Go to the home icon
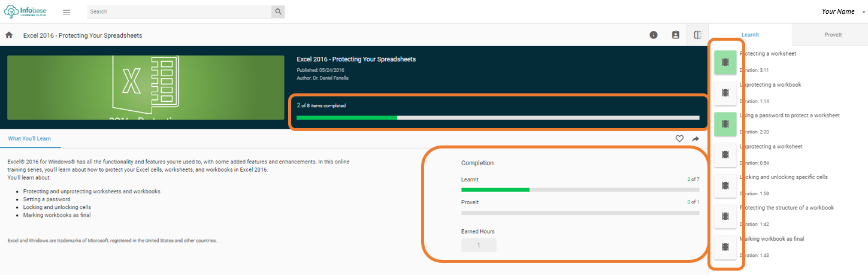Image resolution: width=868 pixels, height=276 pixels. (9, 35)
